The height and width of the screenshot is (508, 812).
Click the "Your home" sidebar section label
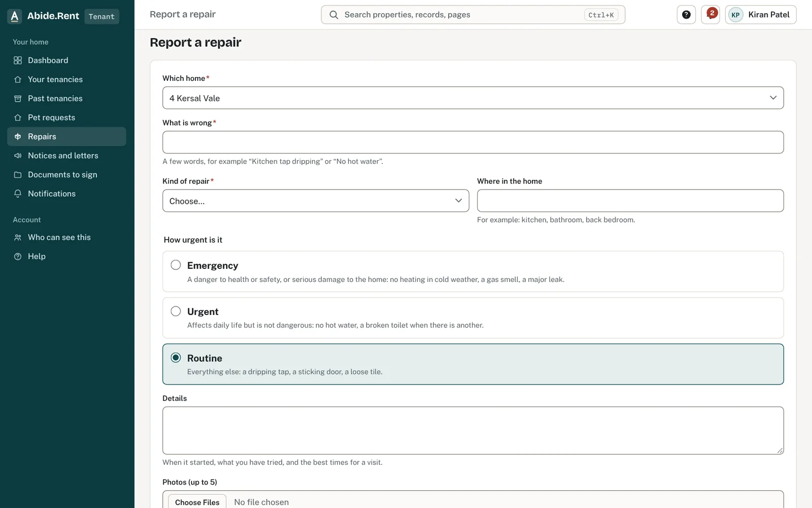click(x=30, y=42)
